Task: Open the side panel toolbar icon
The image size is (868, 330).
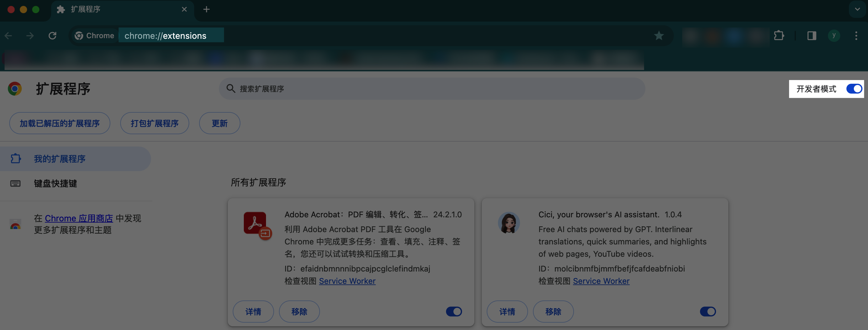Action: pos(812,36)
